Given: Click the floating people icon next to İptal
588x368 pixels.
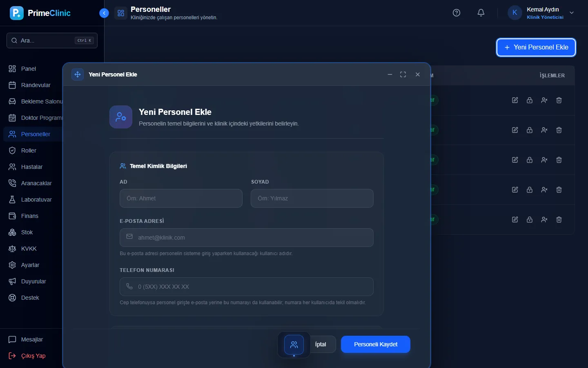Looking at the screenshot, I should pos(294,345).
